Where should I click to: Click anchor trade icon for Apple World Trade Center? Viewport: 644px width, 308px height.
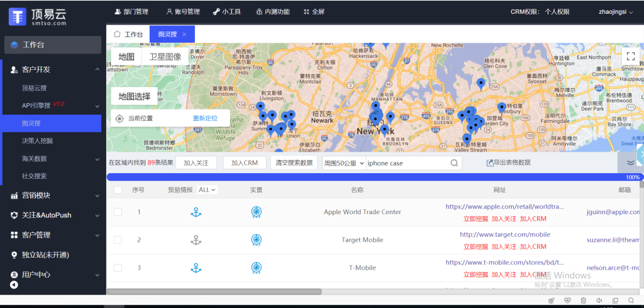click(196, 212)
